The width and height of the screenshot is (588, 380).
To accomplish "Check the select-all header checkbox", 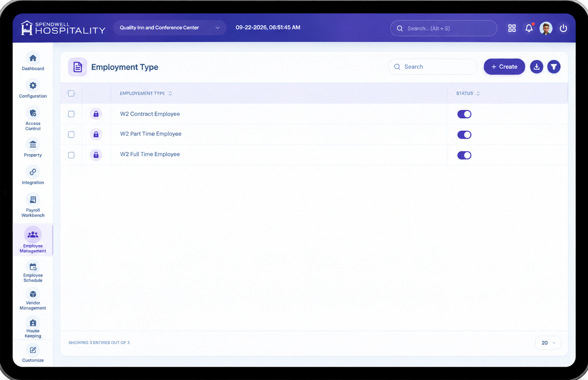I will [71, 93].
